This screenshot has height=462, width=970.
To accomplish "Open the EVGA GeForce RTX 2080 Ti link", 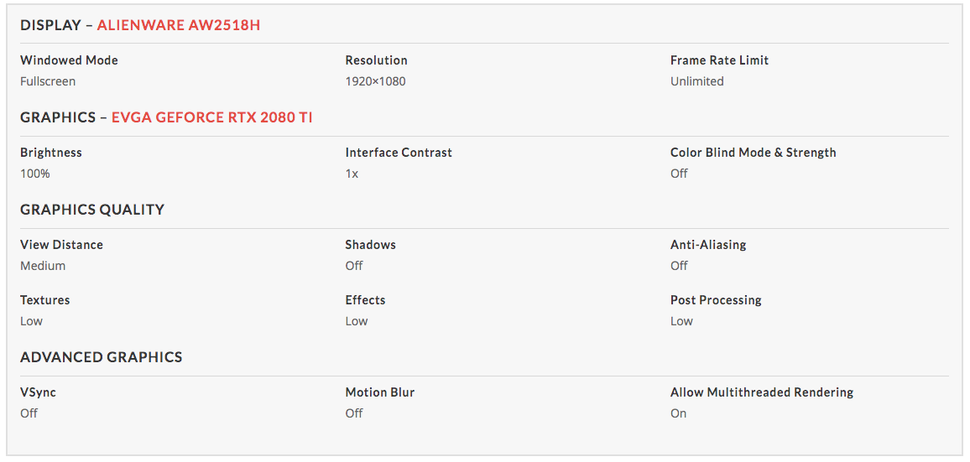I will 212,117.
